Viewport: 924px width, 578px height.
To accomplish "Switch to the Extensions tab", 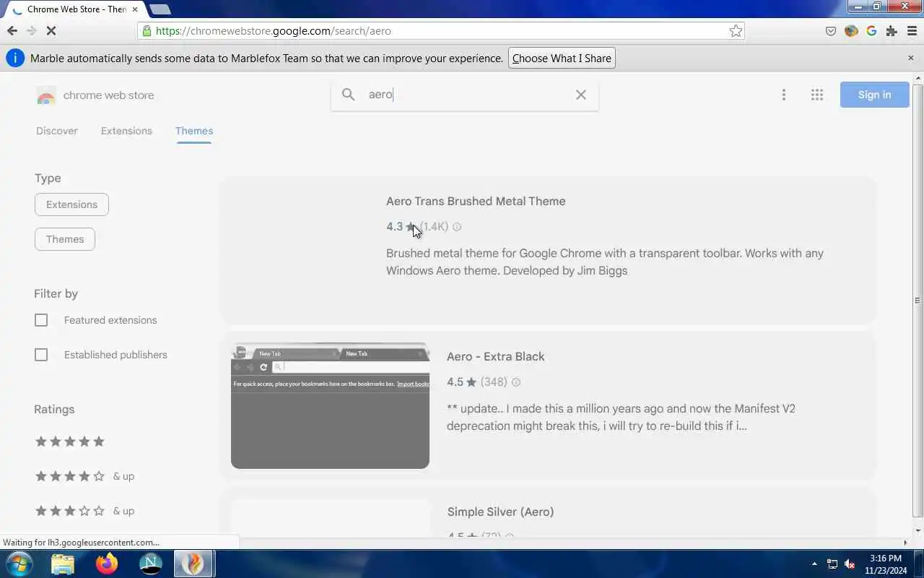I will tap(126, 131).
